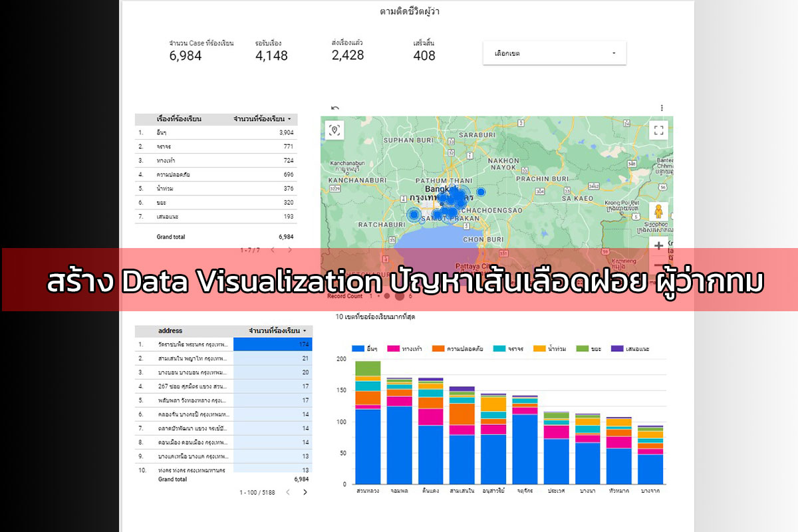Click the อนุสาวรีย์ stacked bar

pyautogui.click(x=493, y=439)
